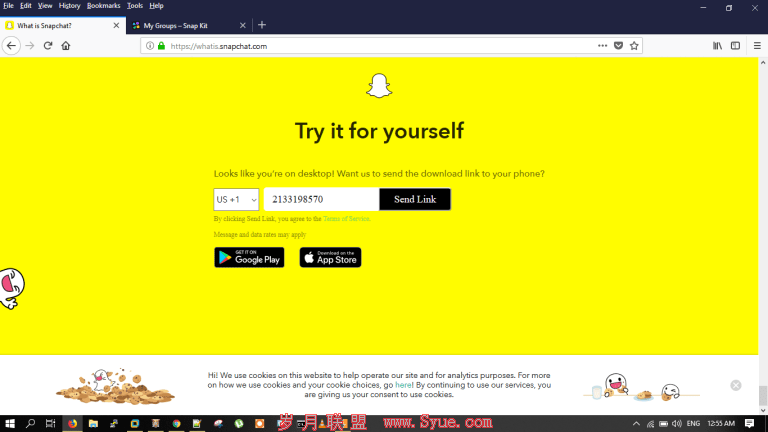Open Task View on the taskbar
768x432 pixels.
pos(50,424)
